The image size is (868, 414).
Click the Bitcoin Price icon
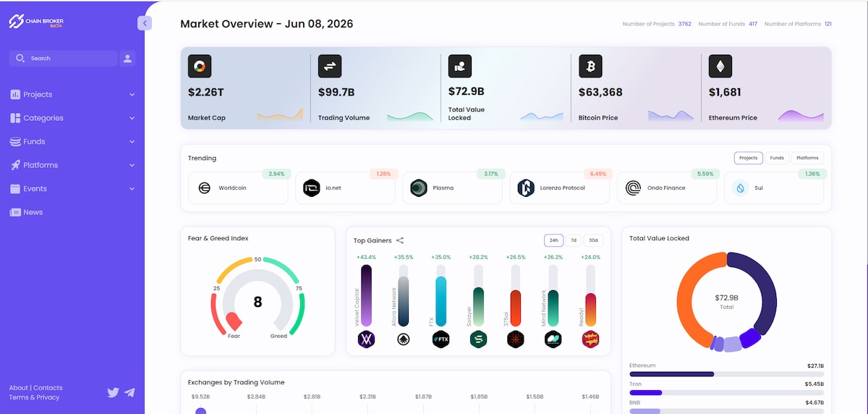pos(590,67)
